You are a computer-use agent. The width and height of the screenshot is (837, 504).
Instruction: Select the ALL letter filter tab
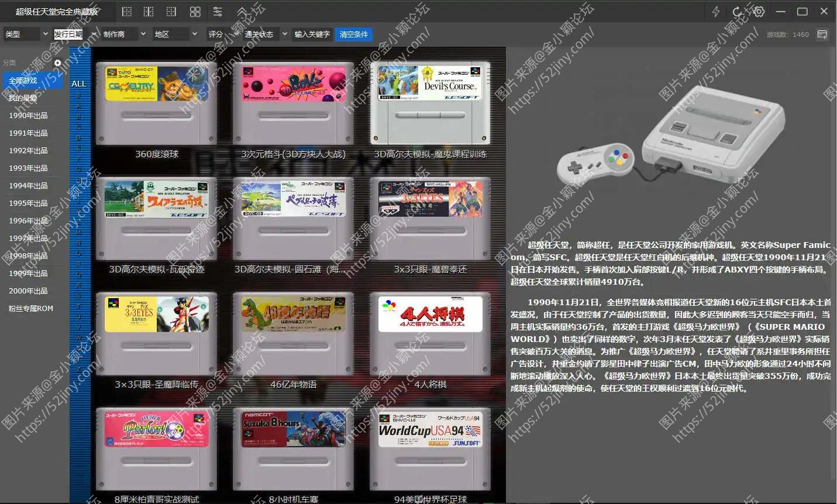point(78,83)
